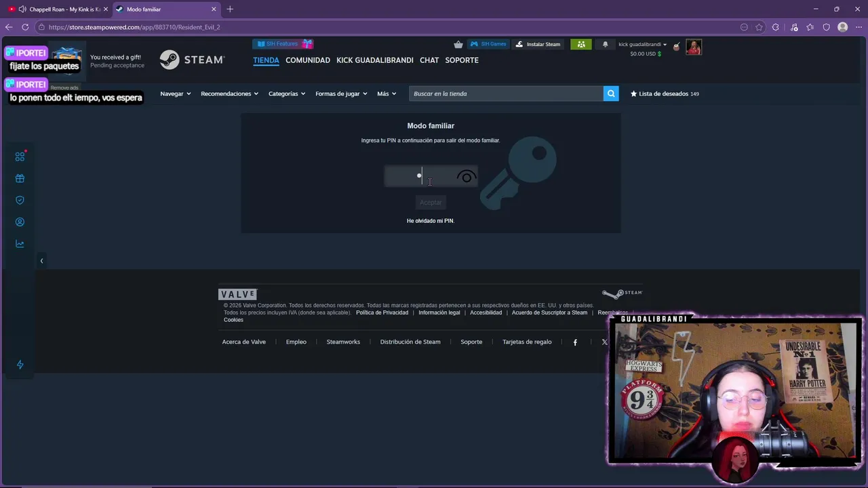
Task: Click the music note media control icon
Action: click(794, 27)
